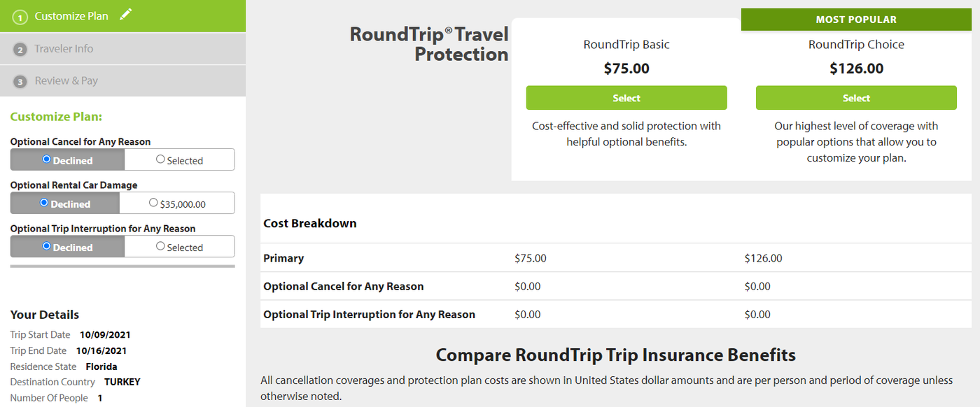Viewport: 980px width, 407px height.
Task: Select the RoundTrip Choice plan
Action: pyautogui.click(x=855, y=98)
